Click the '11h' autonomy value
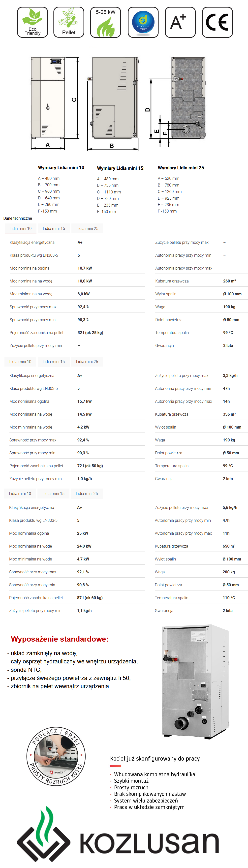Image resolution: width=248 pixels, height=868 pixels. pyautogui.click(x=226, y=533)
